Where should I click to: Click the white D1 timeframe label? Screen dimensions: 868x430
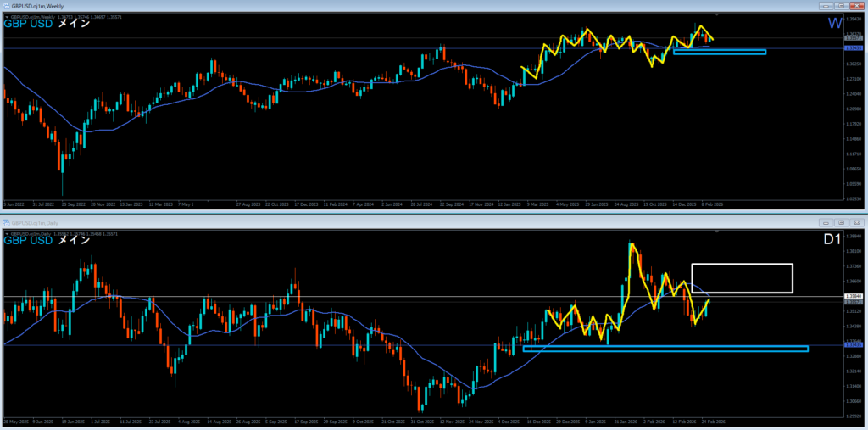[832, 241]
